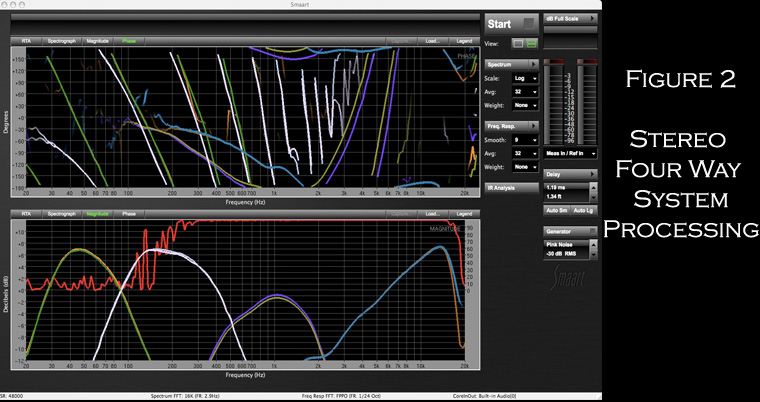The image size is (760, 402).
Task: Open the lower pane Legend
Action: coord(464,214)
